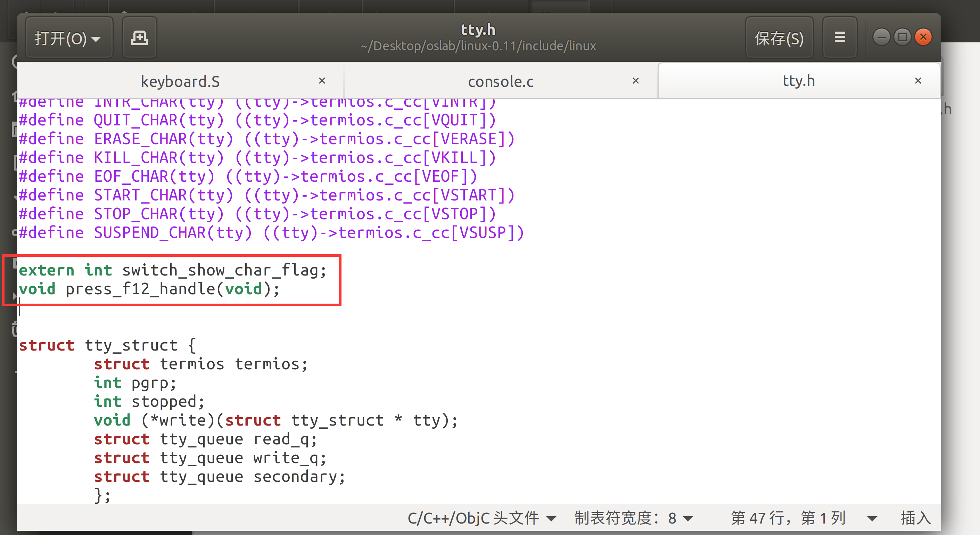Select the tty.h tab
980x535 pixels.
click(x=799, y=81)
